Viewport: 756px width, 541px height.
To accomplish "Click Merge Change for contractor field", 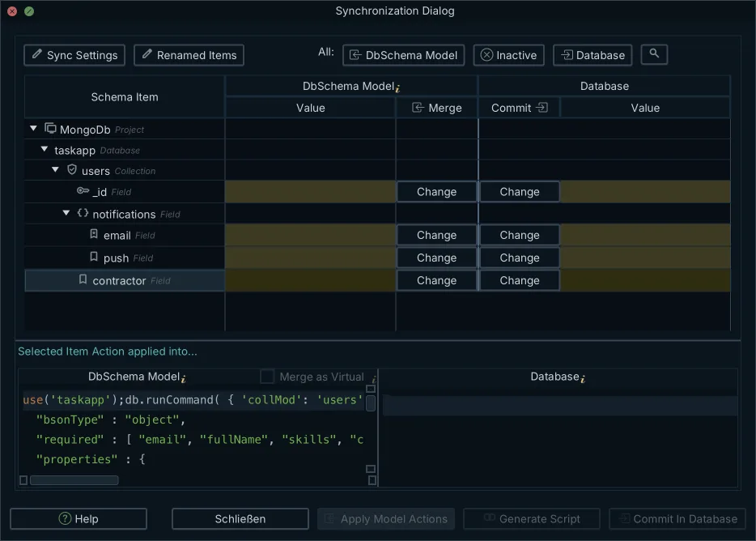I will tap(436, 280).
